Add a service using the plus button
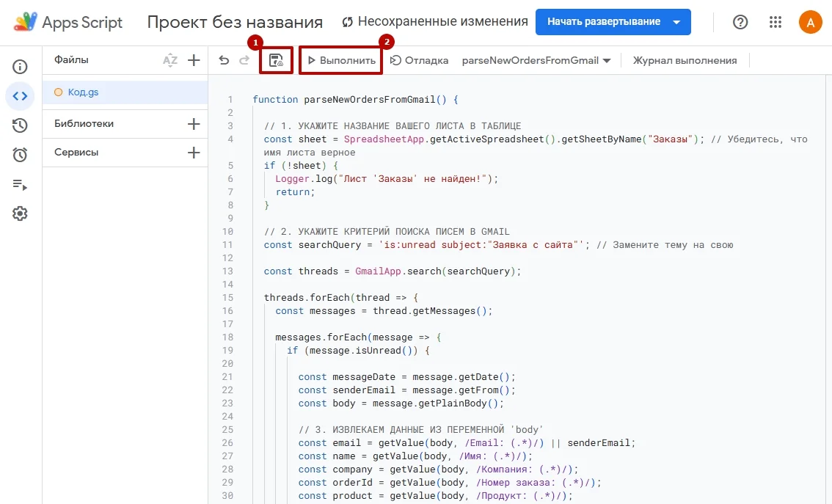 coord(194,153)
